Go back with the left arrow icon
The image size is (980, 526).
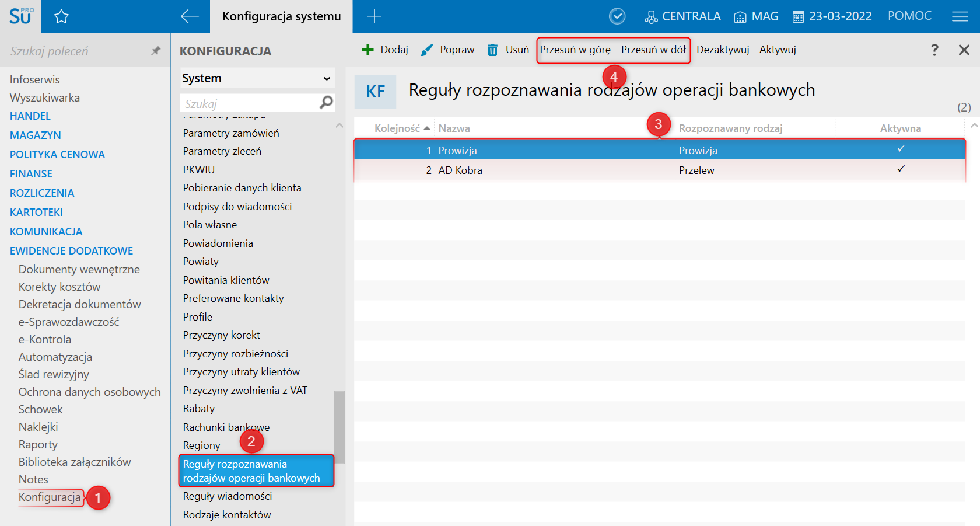point(190,16)
